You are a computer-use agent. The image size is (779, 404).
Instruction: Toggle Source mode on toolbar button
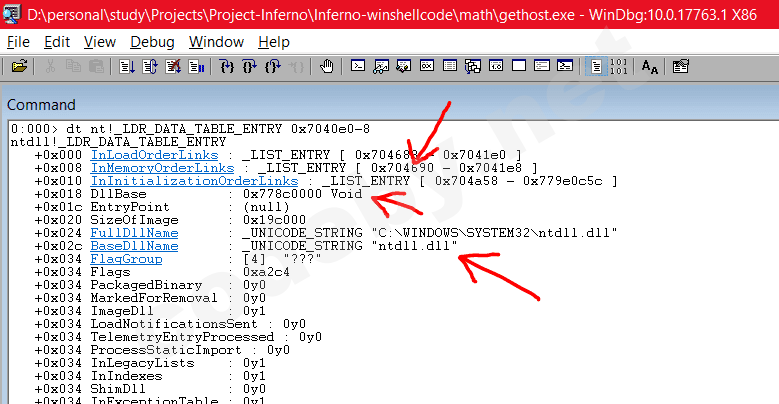pos(596,66)
